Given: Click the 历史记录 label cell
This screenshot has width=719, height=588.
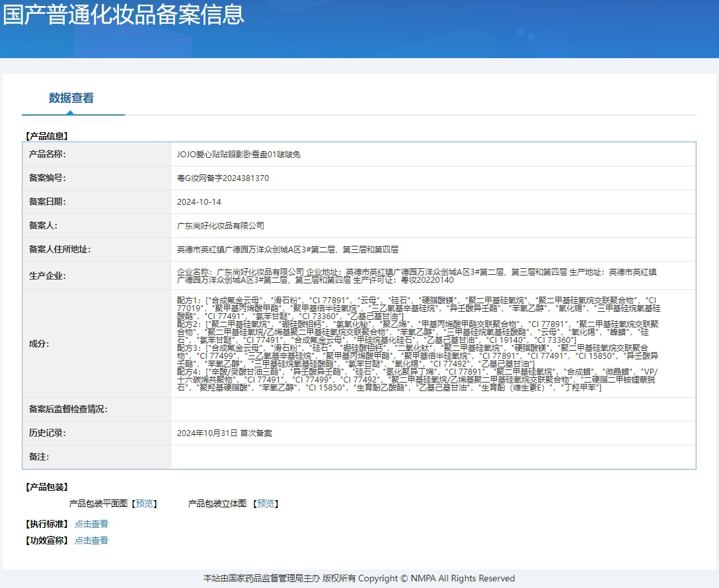Looking at the screenshot, I should tap(96, 433).
